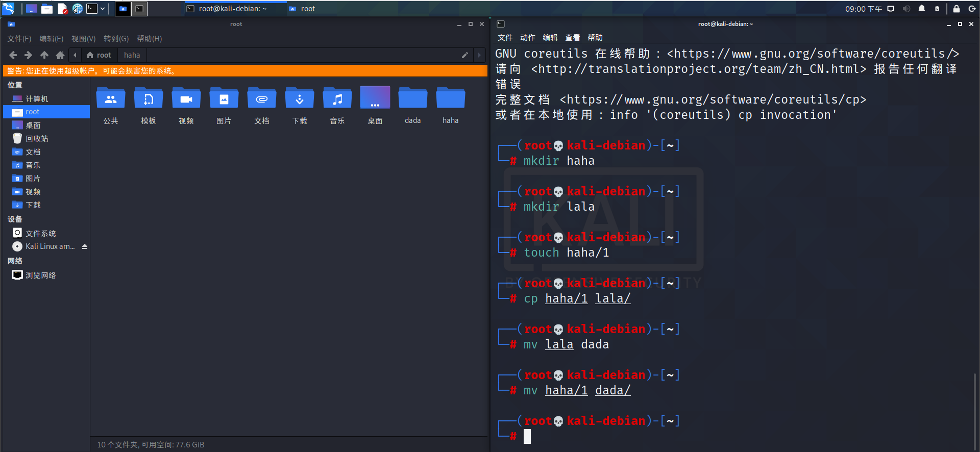Select the haha folder
This screenshot has width=980, height=452.
[x=451, y=106]
